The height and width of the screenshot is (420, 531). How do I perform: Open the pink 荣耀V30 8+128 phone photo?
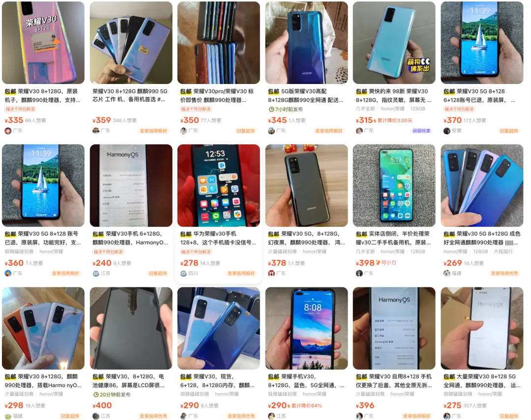coord(43,43)
